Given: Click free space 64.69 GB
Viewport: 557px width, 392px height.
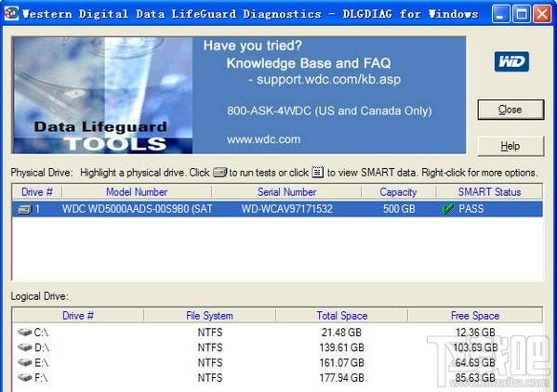Looking at the screenshot, I should (475, 362).
